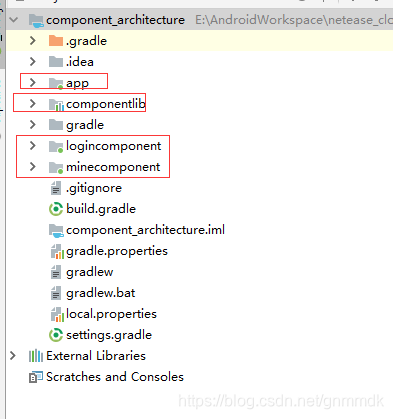Collapse the component_architecture project root
393x419 pixels.
point(14,20)
